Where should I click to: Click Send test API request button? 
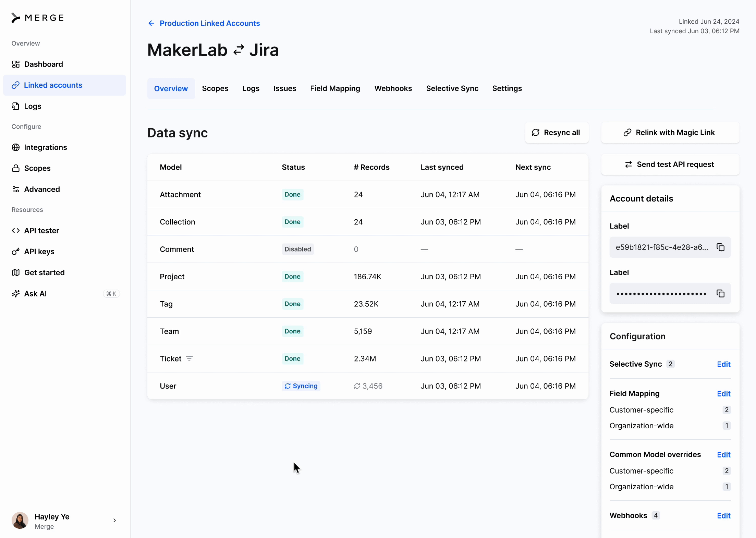click(670, 164)
